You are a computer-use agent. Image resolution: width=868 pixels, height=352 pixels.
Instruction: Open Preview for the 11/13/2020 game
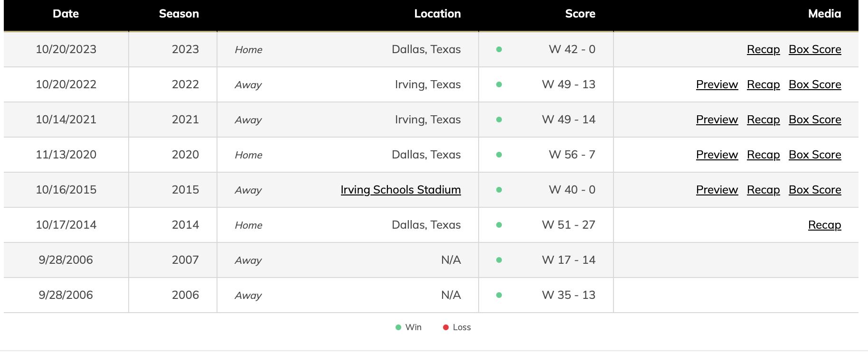(717, 155)
